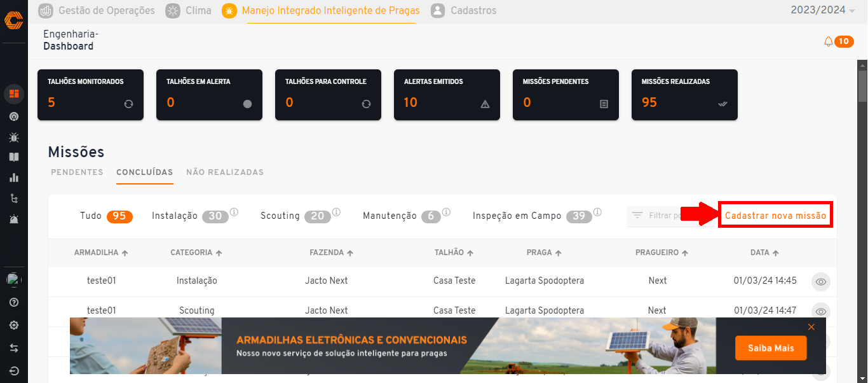
Task: Open the Clima menu
Action: (x=188, y=10)
